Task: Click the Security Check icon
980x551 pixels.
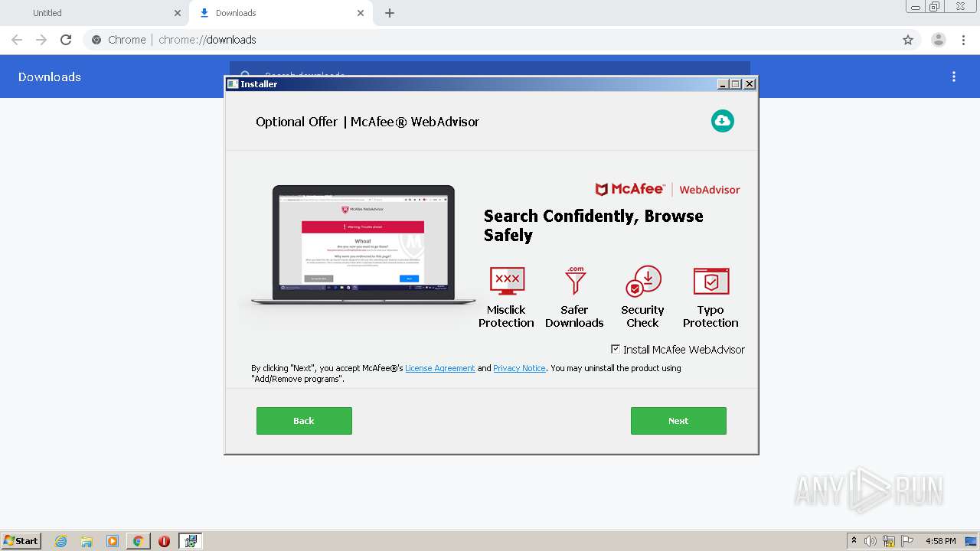Action: click(x=643, y=282)
